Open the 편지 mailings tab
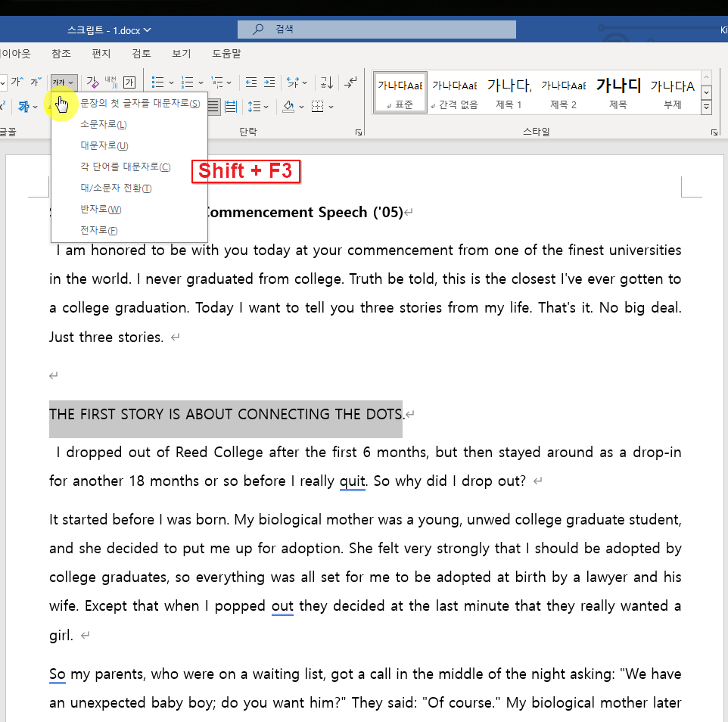This screenshot has width=728, height=722. click(x=101, y=54)
